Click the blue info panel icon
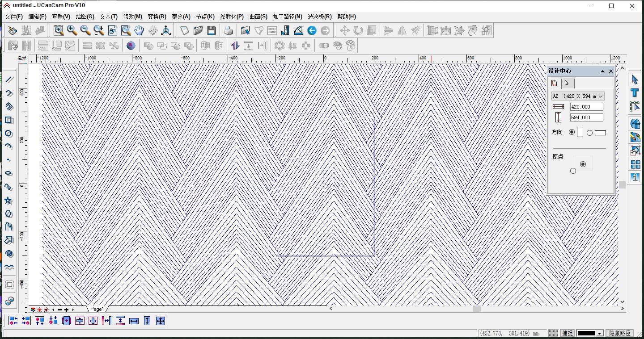 point(635,177)
